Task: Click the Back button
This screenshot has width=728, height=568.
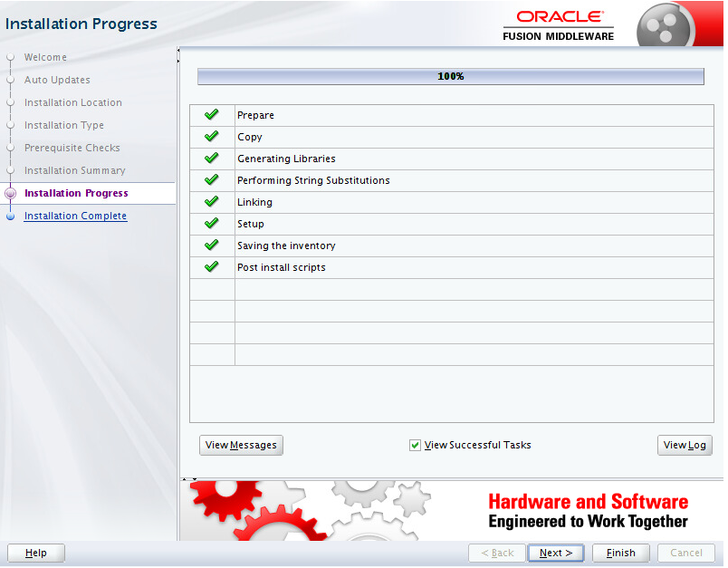Action: (x=497, y=553)
